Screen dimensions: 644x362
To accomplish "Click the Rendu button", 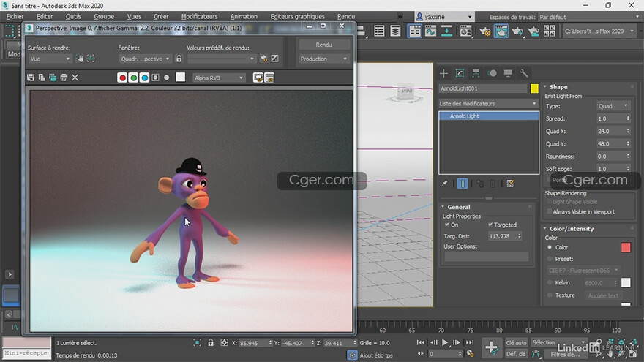I will pyautogui.click(x=323, y=45).
